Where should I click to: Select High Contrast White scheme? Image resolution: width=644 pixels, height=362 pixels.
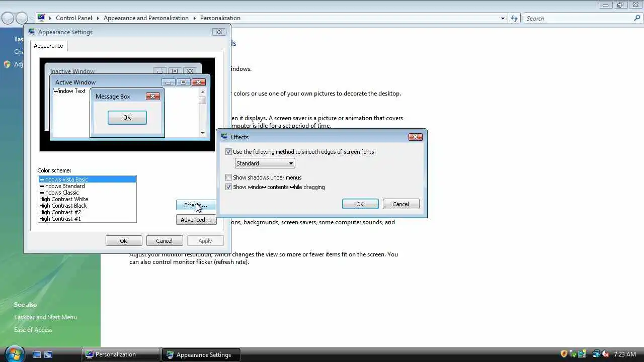coord(87,199)
